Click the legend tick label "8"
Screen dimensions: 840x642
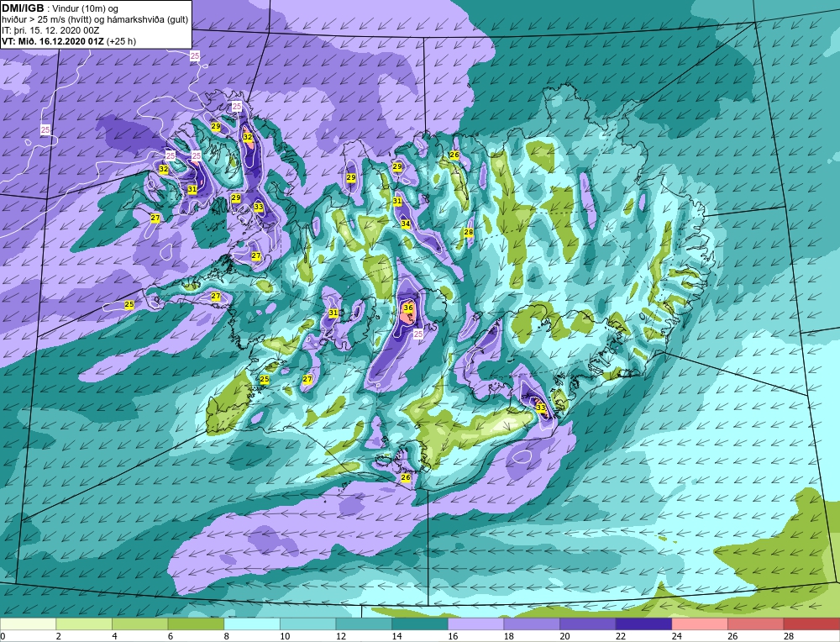(226, 636)
